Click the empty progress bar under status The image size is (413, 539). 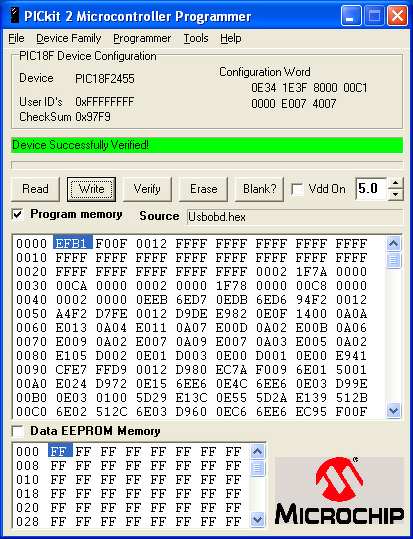pos(207,165)
